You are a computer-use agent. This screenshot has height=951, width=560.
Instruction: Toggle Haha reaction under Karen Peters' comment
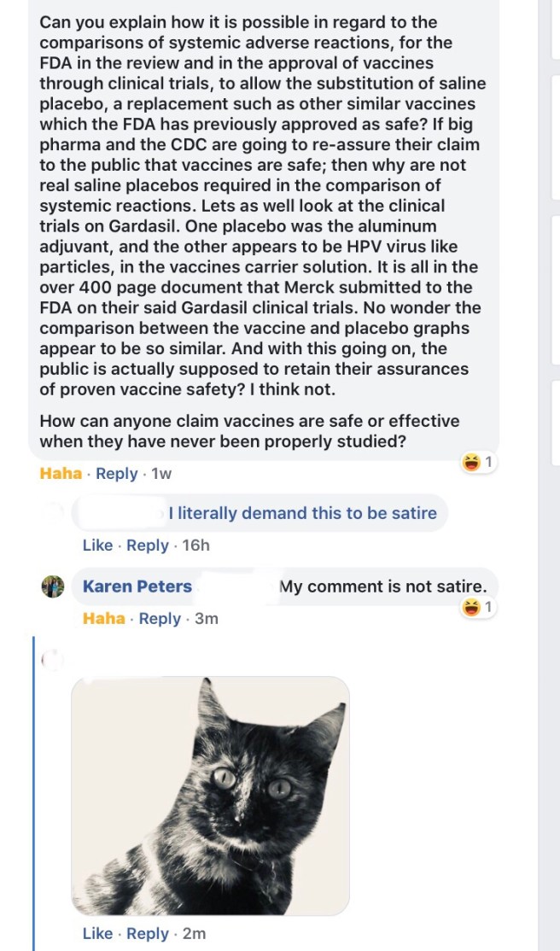point(103,618)
